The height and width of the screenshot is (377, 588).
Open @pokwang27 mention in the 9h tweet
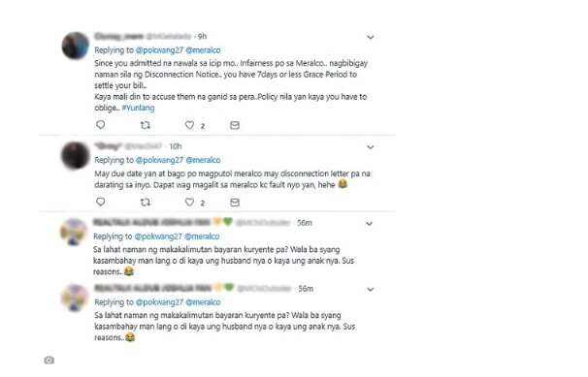click(x=159, y=50)
